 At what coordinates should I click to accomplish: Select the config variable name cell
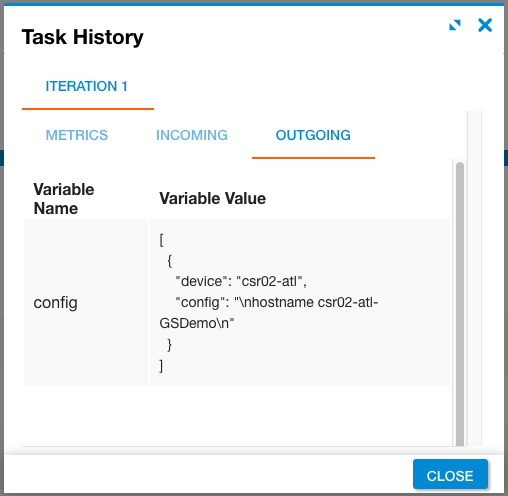[86, 303]
